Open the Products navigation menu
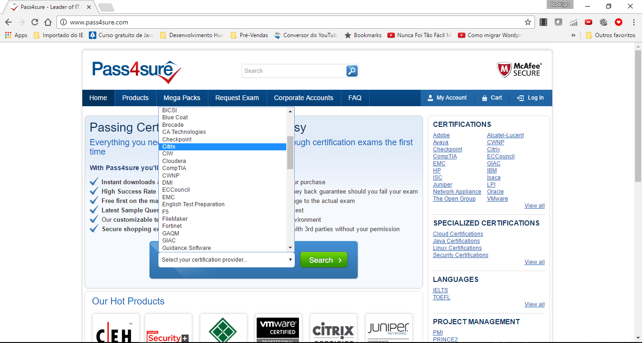 click(x=135, y=98)
